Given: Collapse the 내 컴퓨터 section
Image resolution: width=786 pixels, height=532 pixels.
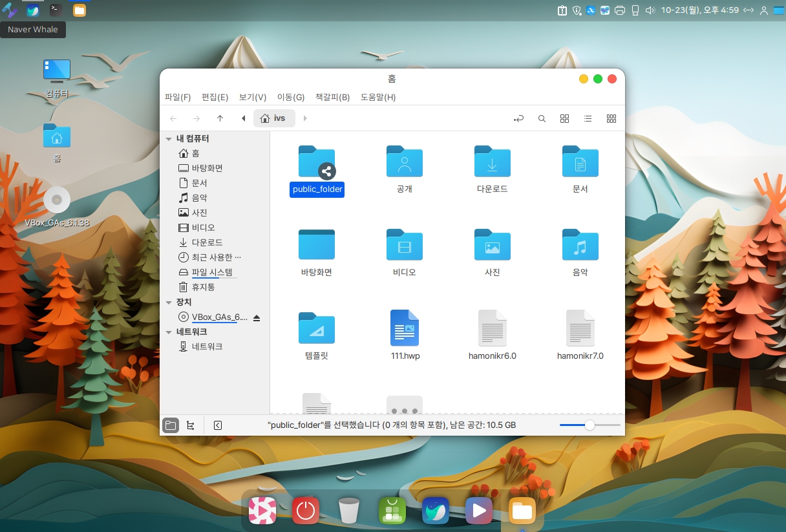Looking at the screenshot, I should (169, 139).
